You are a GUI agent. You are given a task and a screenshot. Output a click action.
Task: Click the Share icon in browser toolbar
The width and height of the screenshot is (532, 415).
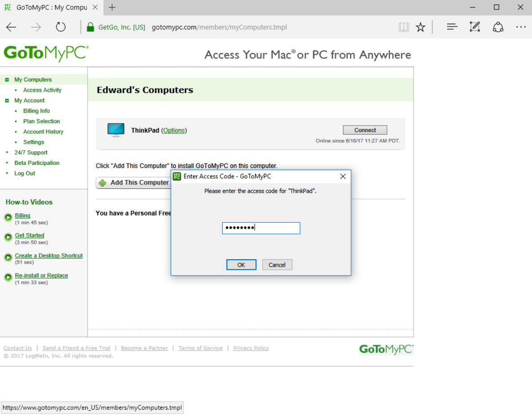498,27
